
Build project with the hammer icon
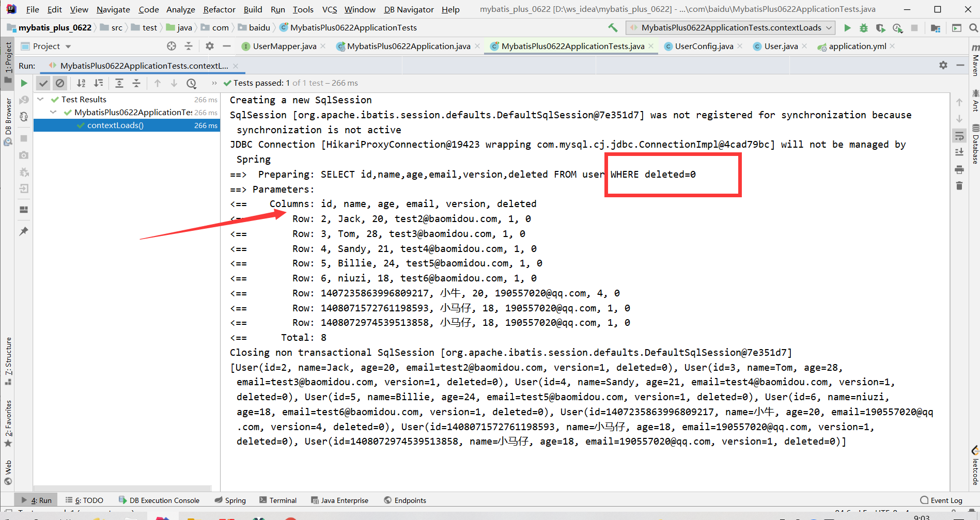(x=613, y=28)
